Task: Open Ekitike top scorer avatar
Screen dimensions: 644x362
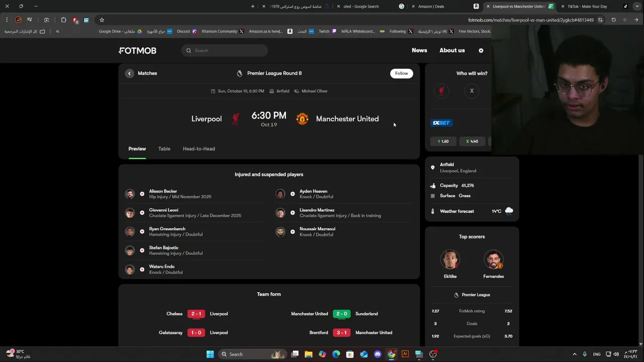Action: [450, 260]
